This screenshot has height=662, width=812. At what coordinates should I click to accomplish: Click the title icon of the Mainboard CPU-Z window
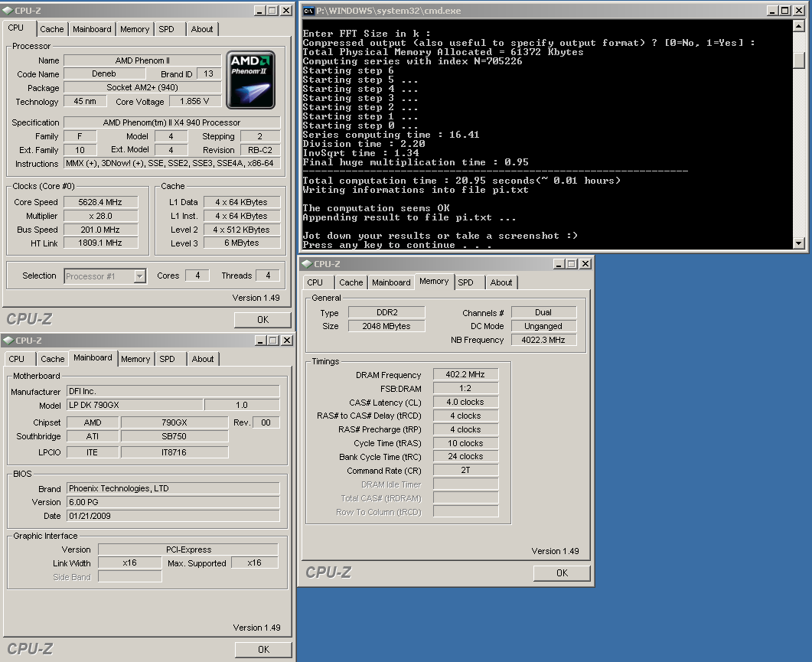coord(8,341)
